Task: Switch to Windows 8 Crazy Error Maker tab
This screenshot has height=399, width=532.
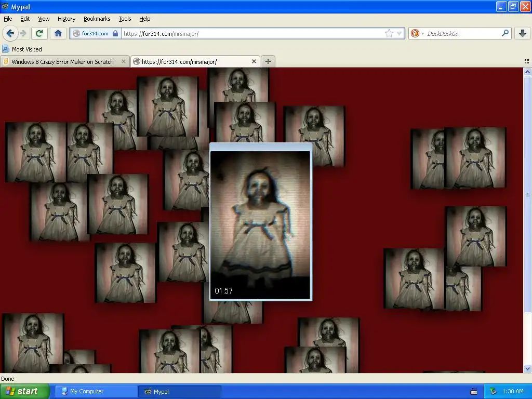Action: click(62, 62)
